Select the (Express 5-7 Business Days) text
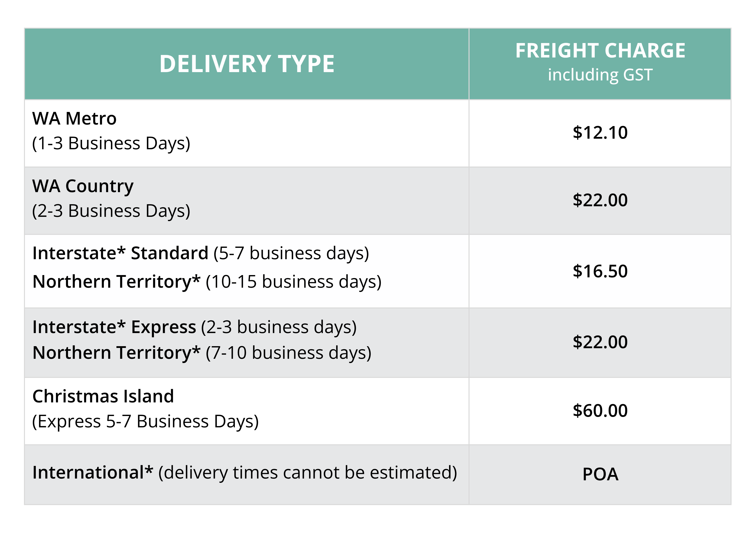Image resolution: width=756 pixels, height=533 pixels. point(145,421)
